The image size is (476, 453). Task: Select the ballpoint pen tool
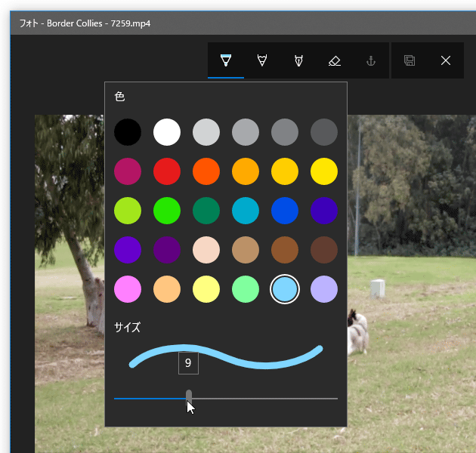pos(226,60)
